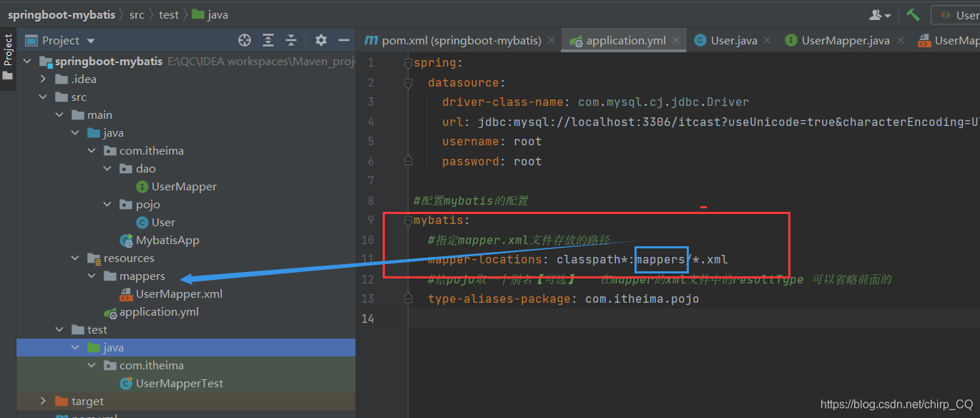Fold the spring block at line 1
This screenshot has width=980, height=418.
point(408,63)
